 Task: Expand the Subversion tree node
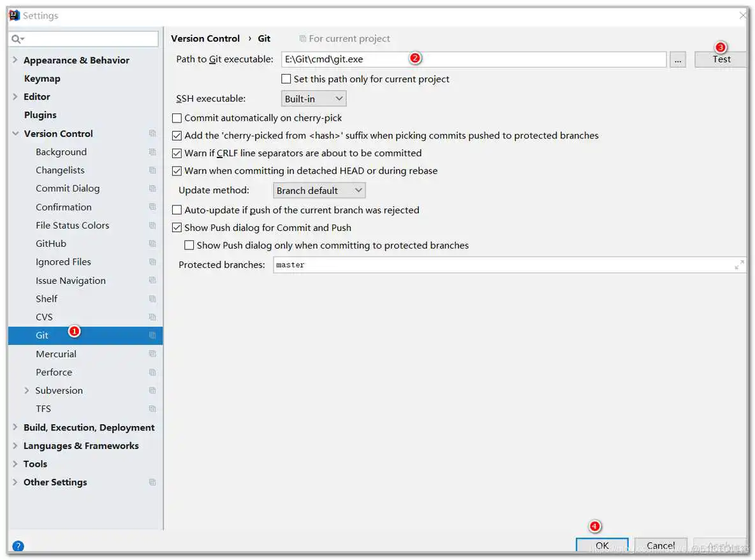(26, 390)
